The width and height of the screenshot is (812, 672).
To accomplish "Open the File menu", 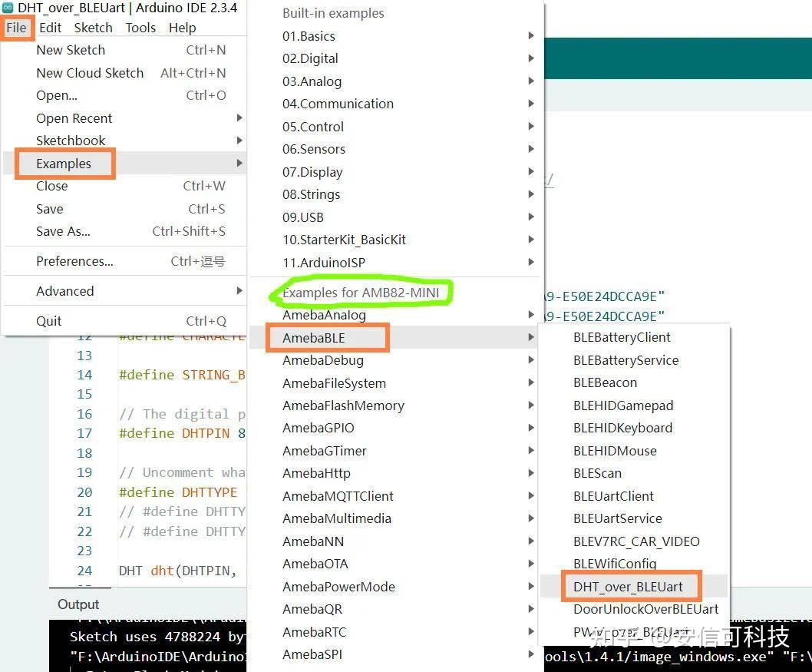I will click(x=17, y=28).
